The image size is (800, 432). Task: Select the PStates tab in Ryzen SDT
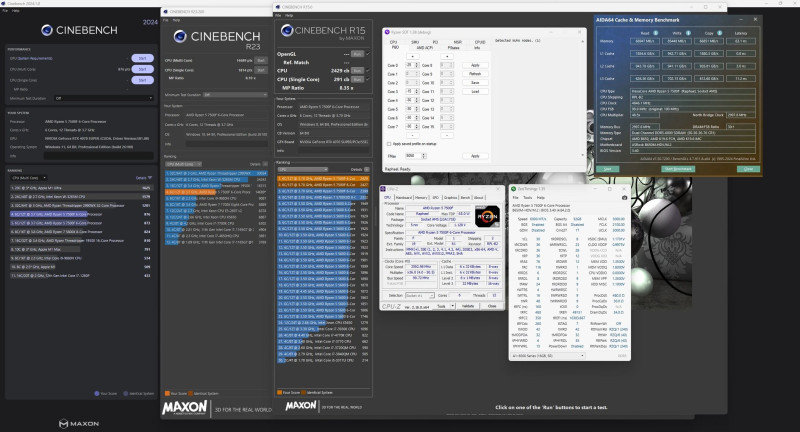coord(454,47)
